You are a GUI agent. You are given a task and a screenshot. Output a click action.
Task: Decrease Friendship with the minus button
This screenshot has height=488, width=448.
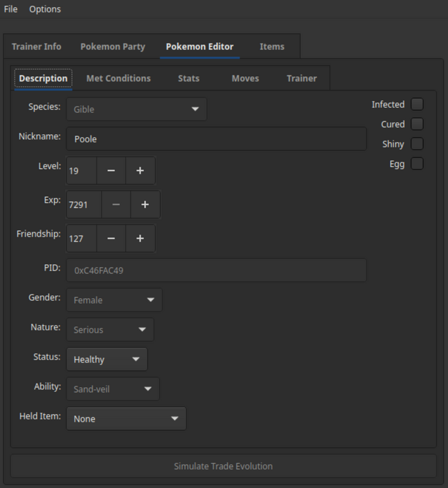pyautogui.click(x=111, y=239)
